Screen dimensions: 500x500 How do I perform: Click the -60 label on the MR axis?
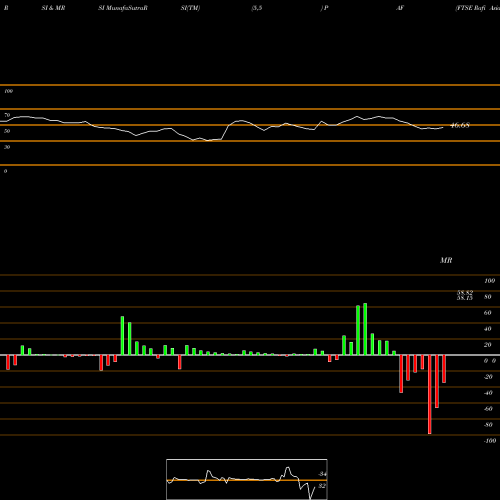tap(488, 409)
